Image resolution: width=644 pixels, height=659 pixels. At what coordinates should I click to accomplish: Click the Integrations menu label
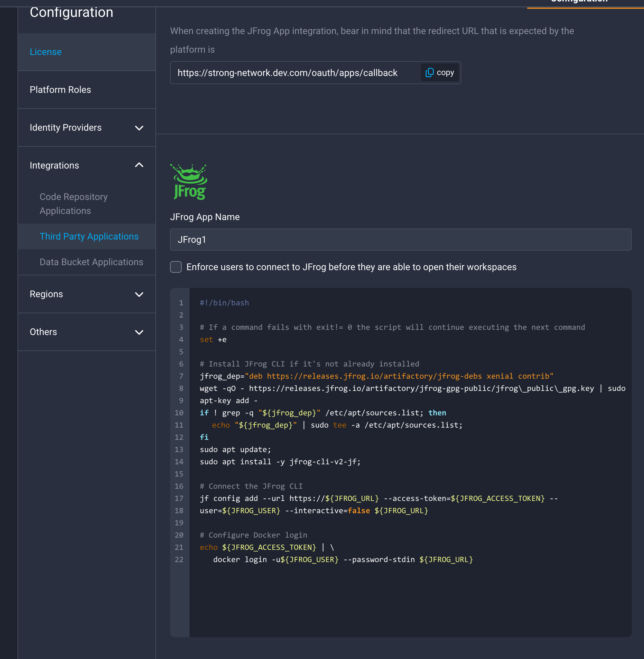[x=54, y=165]
